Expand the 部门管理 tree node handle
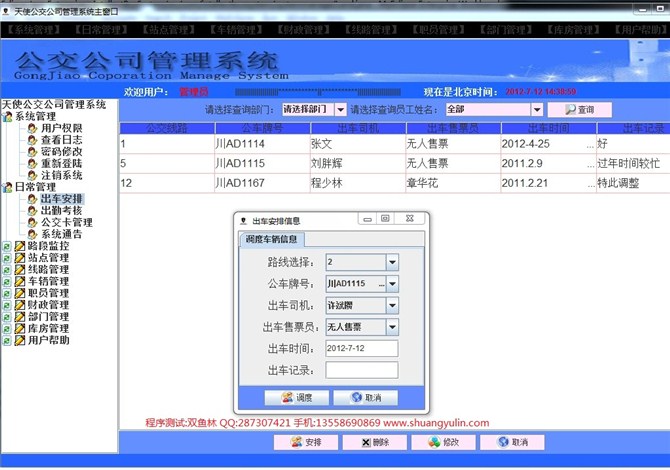Image resolution: width=670 pixels, height=470 pixels. coord(6,317)
